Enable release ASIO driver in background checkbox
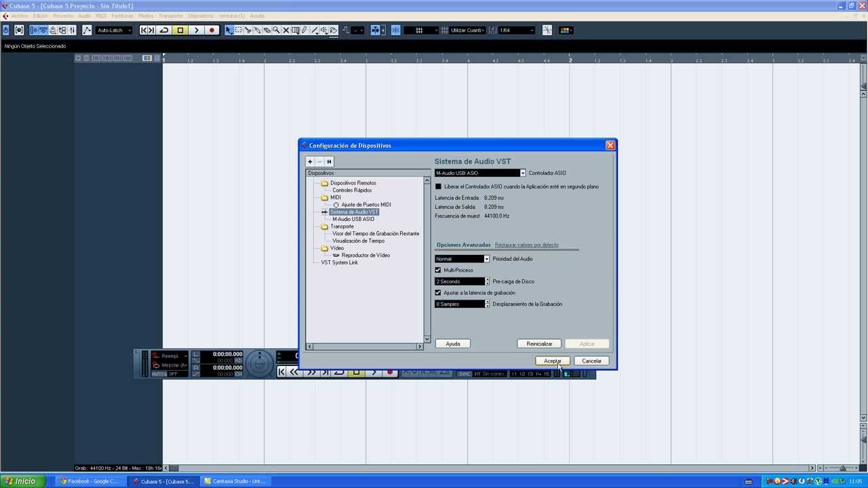This screenshot has width=868, height=488. [438, 186]
